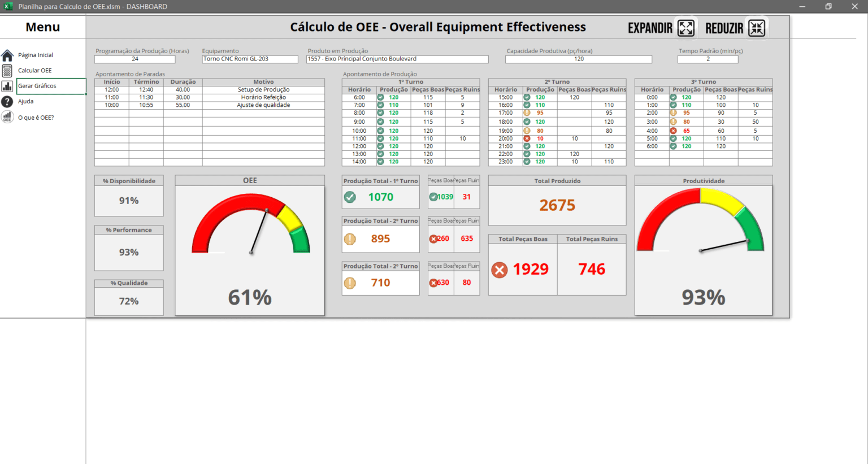This screenshot has height=464, width=868.
Task: Restore down the Excel window
Action: (828, 6)
